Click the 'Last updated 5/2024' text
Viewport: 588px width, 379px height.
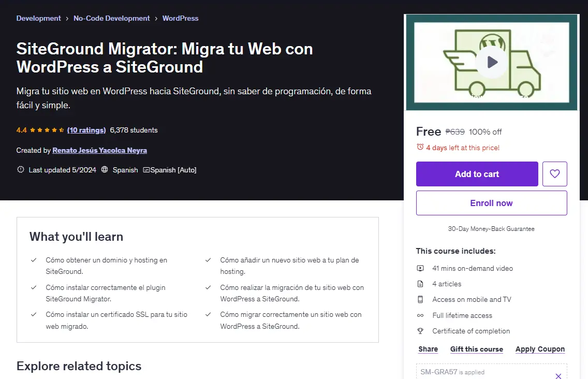(x=62, y=170)
